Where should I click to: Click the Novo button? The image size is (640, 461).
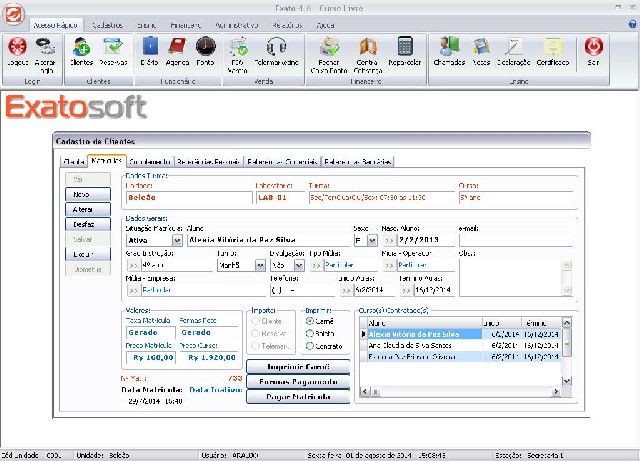[x=88, y=194]
